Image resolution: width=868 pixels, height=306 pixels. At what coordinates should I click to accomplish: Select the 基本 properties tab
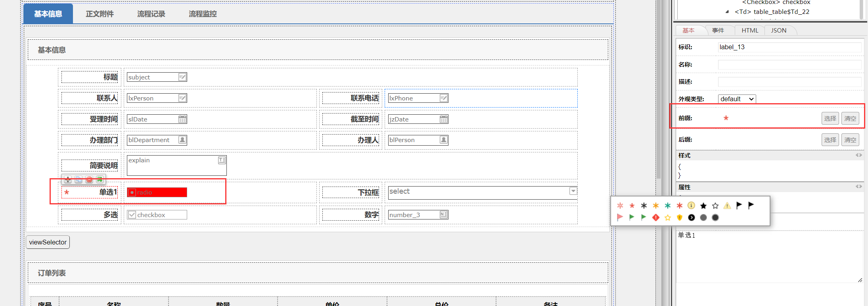[688, 31]
